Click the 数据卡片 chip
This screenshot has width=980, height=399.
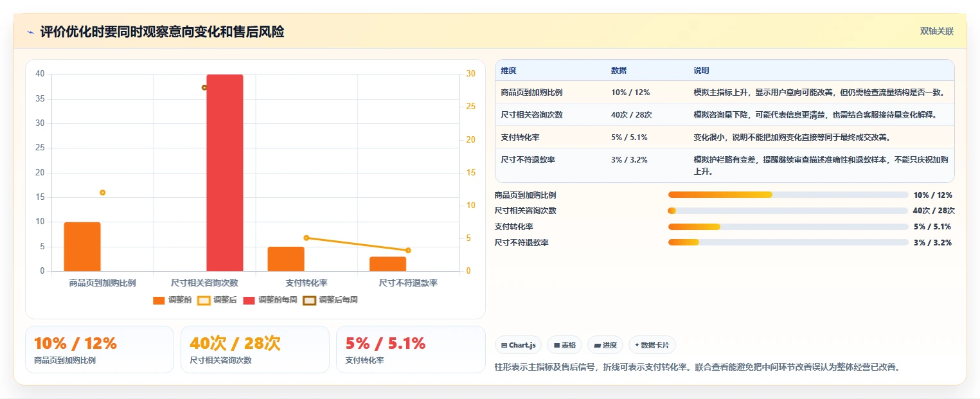coord(652,345)
